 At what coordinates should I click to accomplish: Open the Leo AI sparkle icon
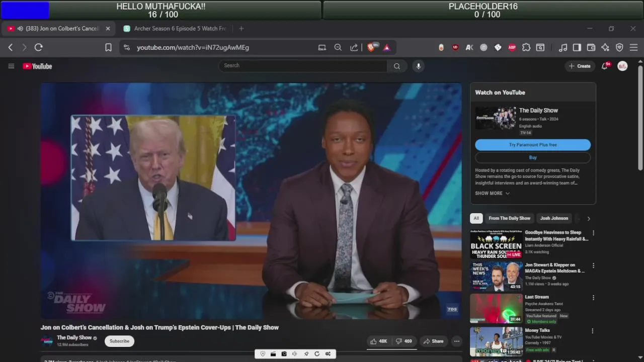click(x=605, y=47)
